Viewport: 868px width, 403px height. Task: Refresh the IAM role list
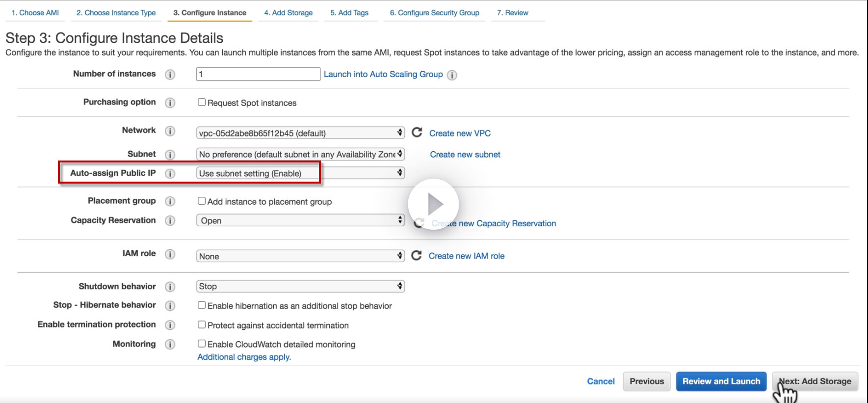[x=416, y=256]
